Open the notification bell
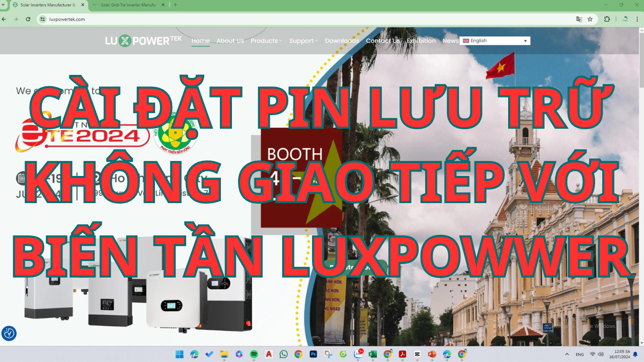644x362 pixels. [635, 354]
